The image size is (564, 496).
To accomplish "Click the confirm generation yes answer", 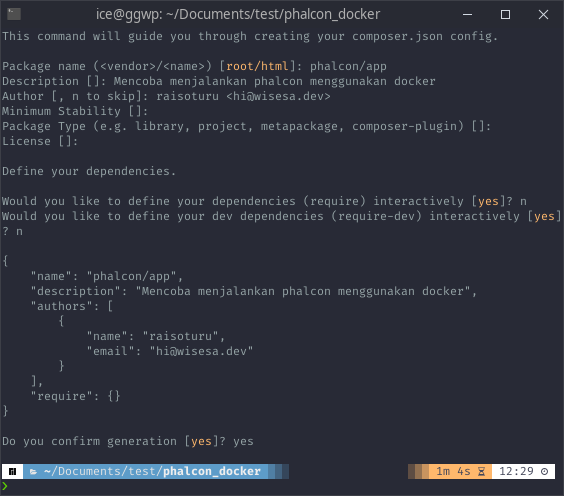I will pos(243,441).
